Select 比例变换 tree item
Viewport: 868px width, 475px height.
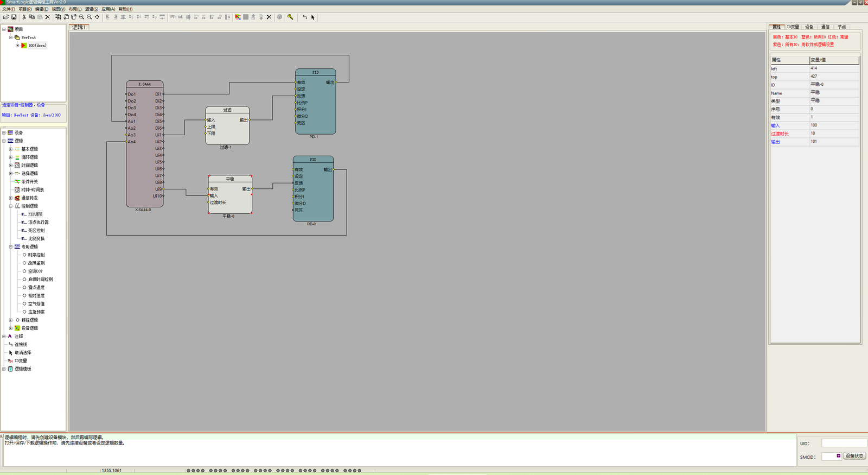point(36,238)
